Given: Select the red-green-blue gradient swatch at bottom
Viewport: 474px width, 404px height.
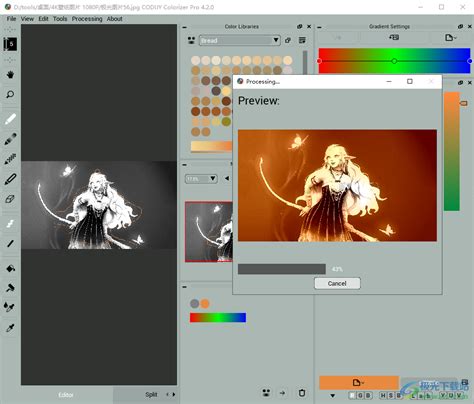Looking at the screenshot, I should 218,318.
